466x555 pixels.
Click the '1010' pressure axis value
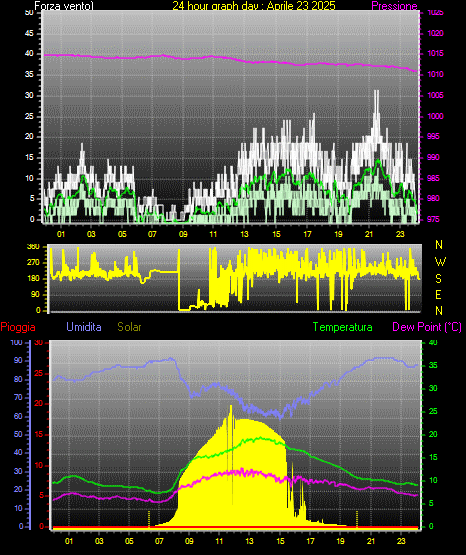[435, 74]
